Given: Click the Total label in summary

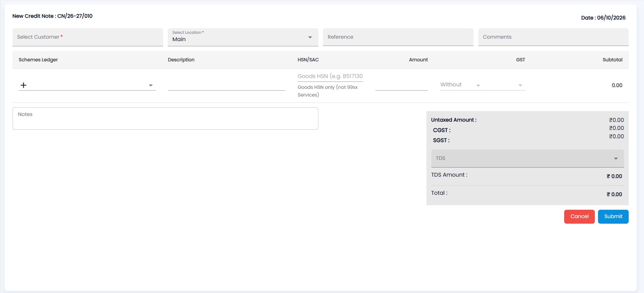Looking at the screenshot, I should [439, 193].
